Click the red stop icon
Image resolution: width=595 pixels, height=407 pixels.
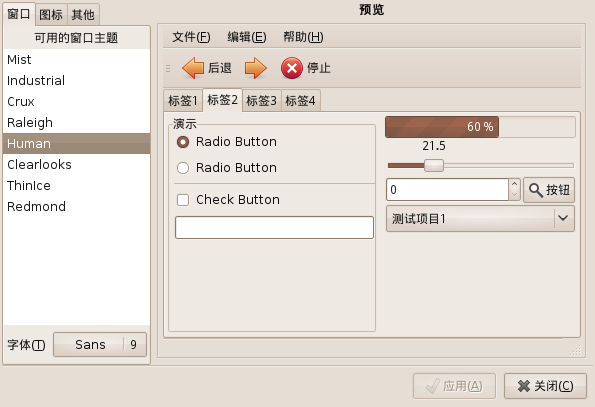pyautogui.click(x=292, y=68)
